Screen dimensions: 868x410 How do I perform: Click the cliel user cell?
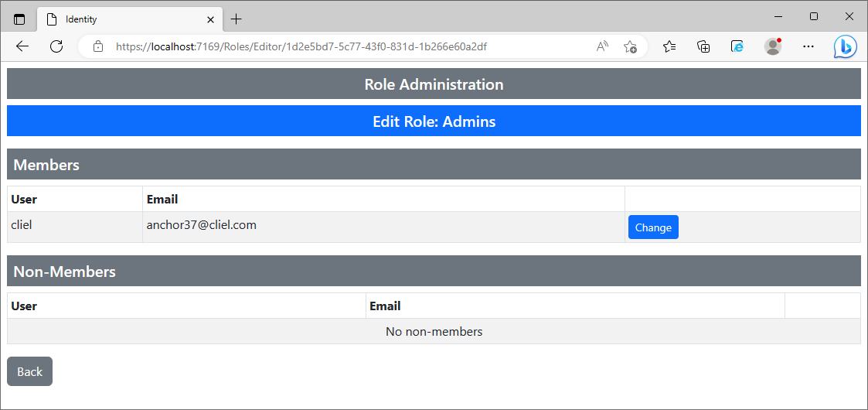pyautogui.click(x=75, y=227)
